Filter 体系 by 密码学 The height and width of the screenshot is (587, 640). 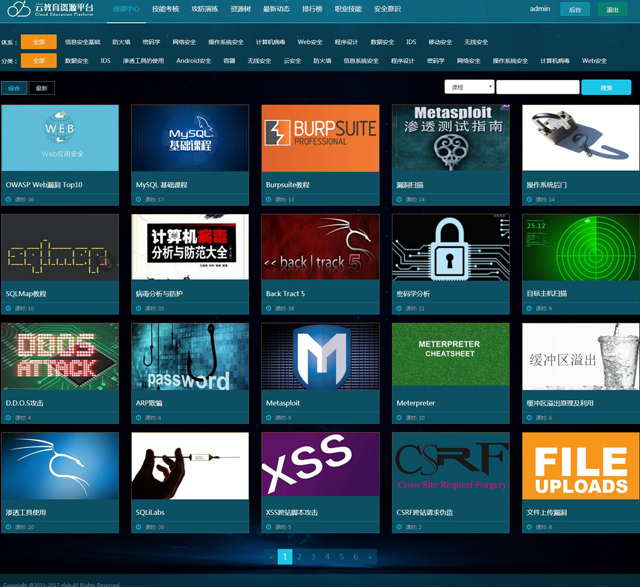[151, 42]
